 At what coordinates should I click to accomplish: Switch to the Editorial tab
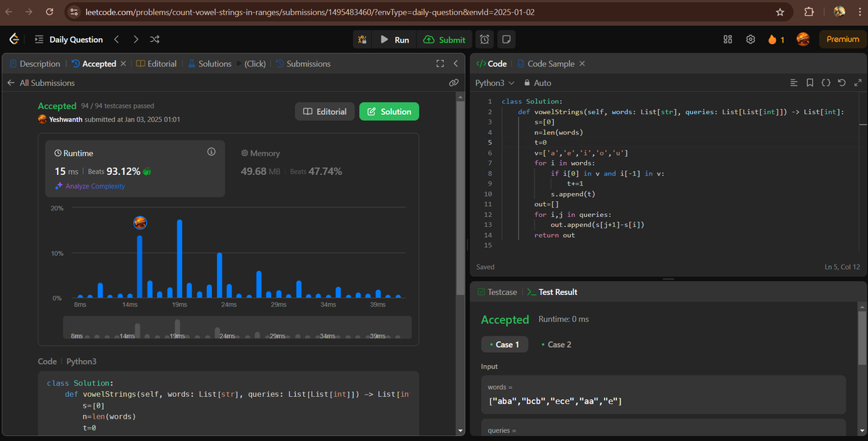tap(156, 64)
